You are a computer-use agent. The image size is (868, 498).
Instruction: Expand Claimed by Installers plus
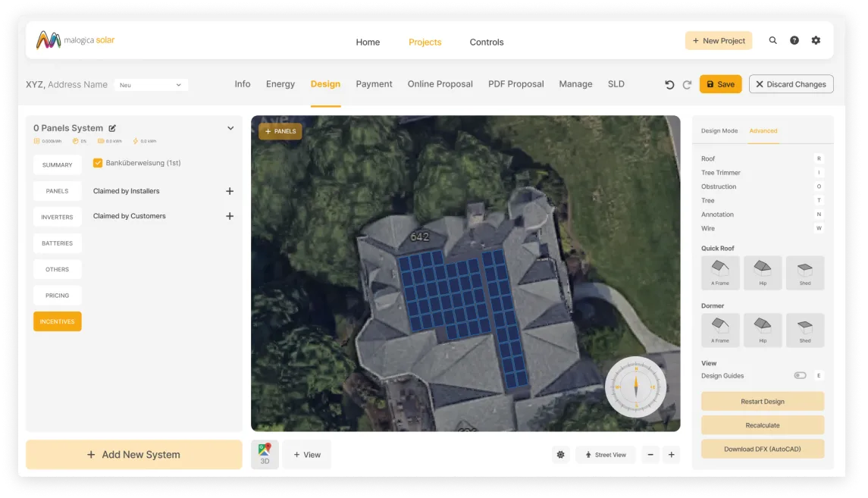click(230, 191)
